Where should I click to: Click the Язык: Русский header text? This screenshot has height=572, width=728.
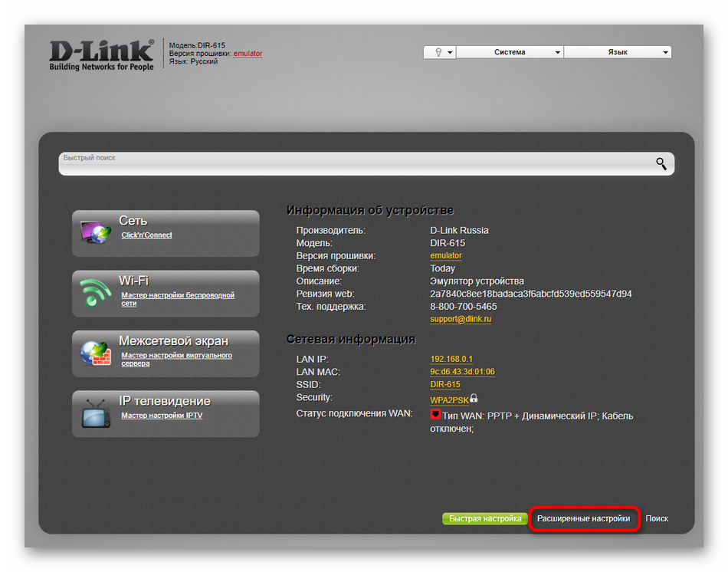pyautogui.click(x=193, y=61)
